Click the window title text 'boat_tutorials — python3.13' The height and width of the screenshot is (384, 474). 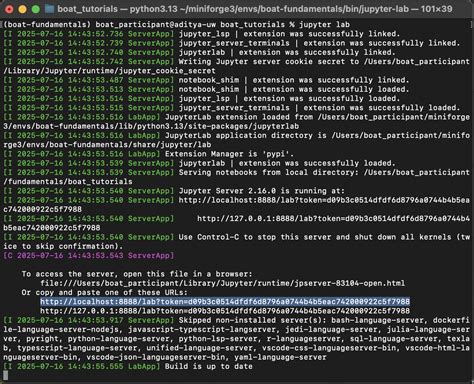point(117,9)
